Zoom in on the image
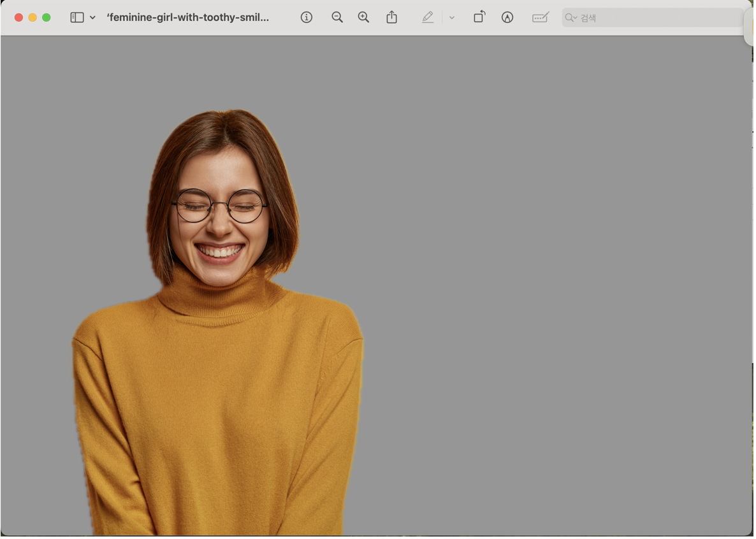Image resolution: width=756 pixels, height=539 pixels. (x=363, y=18)
